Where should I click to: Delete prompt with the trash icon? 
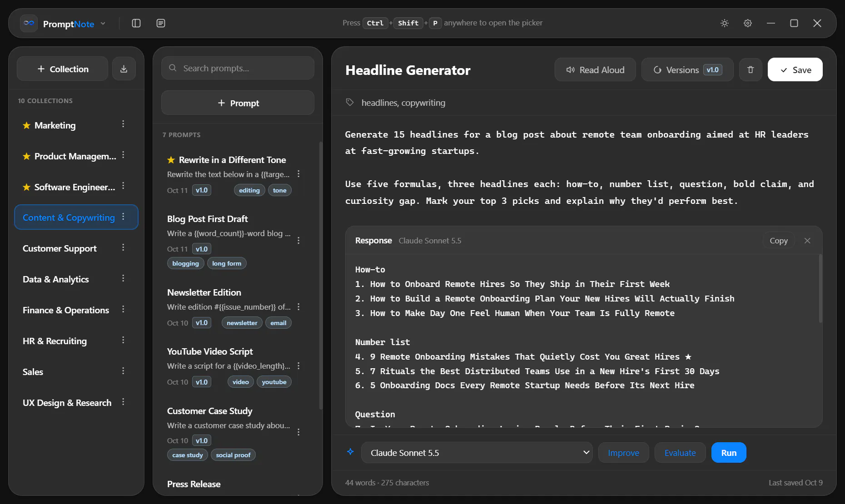tap(751, 69)
